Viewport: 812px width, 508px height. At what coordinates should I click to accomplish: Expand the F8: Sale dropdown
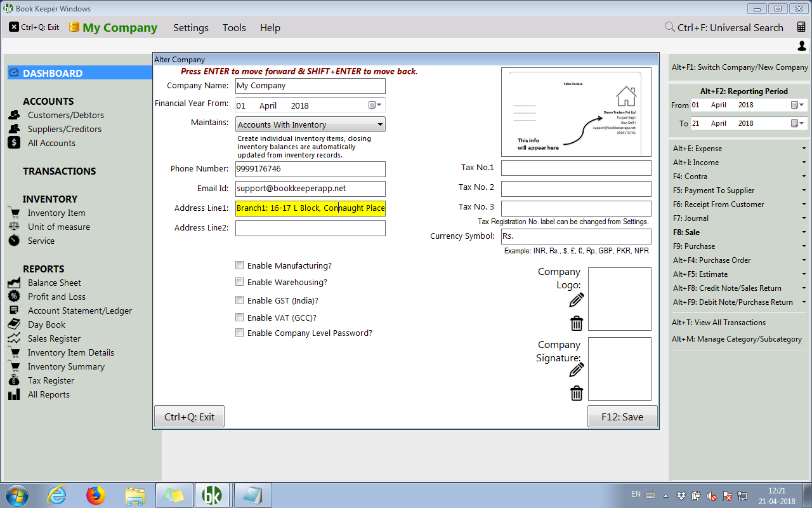tap(804, 232)
